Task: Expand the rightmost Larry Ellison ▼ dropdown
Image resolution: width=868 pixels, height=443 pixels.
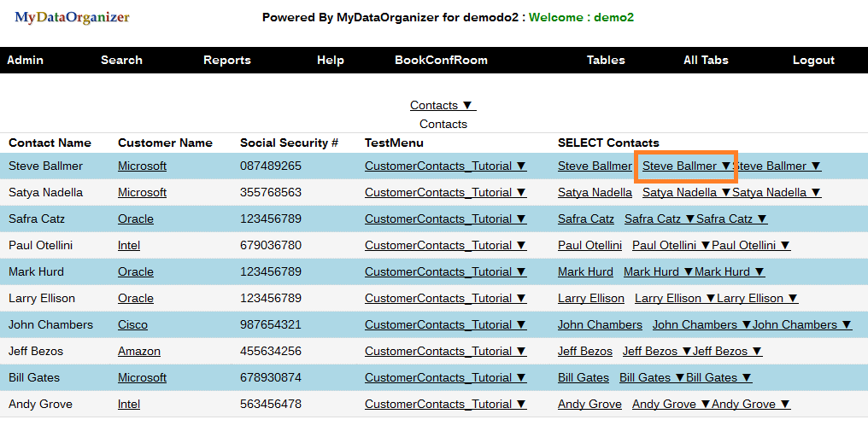Action: [x=757, y=298]
